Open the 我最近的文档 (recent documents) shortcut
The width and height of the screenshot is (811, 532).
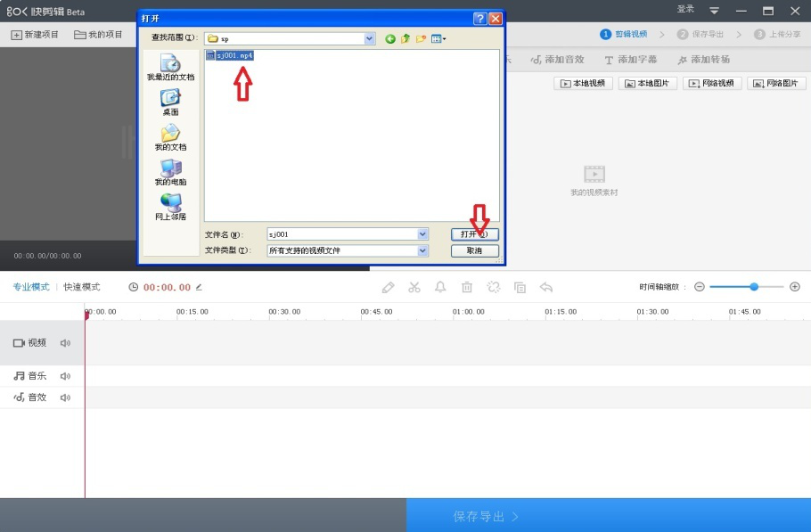tap(171, 67)
